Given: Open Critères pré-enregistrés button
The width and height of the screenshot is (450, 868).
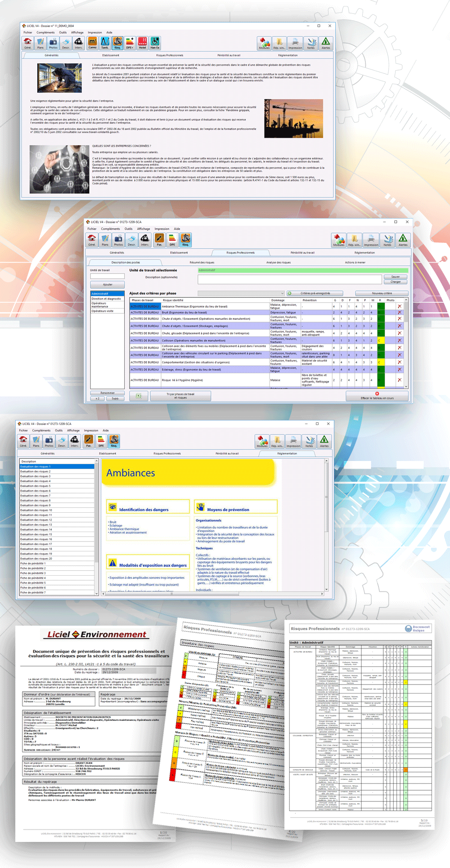Looking at the screenshot, I should click(x=315, y=293).
